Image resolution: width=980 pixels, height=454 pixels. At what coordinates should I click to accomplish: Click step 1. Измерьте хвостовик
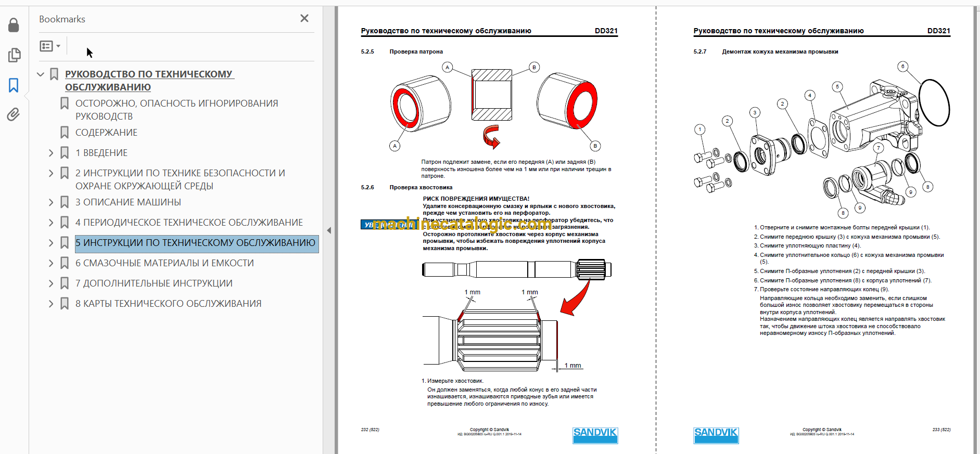[x=452, y=381]
